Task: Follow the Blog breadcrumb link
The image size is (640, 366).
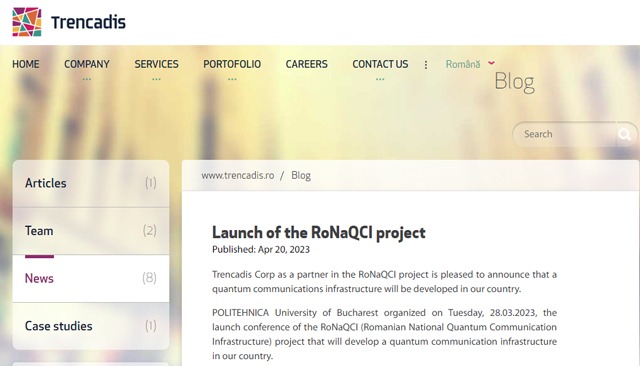Action: coord(301,175)
